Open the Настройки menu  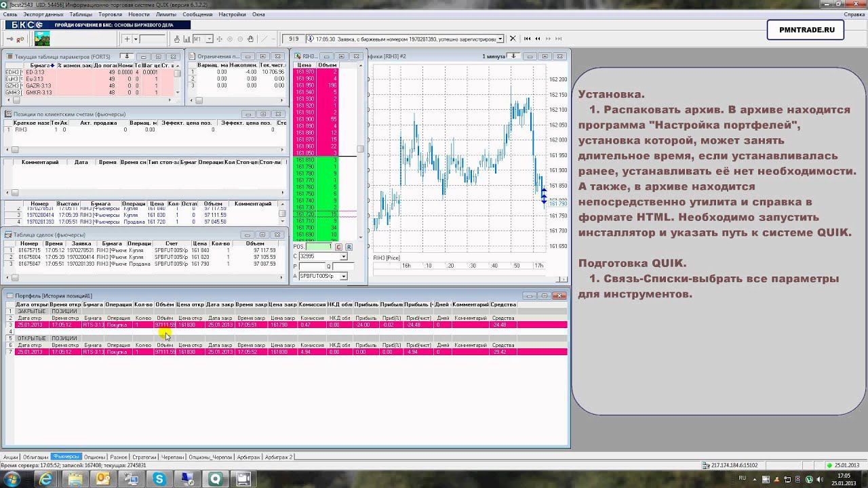coord(233,14)
